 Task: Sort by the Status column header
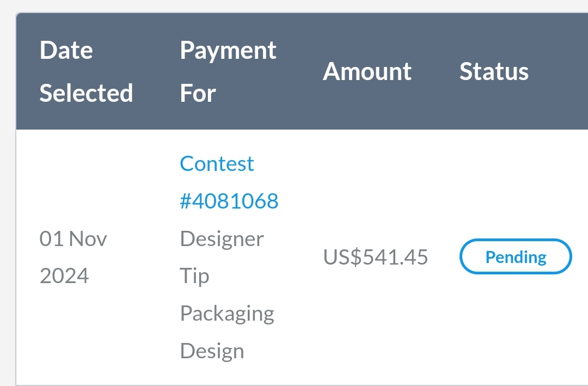pos(494,72)
